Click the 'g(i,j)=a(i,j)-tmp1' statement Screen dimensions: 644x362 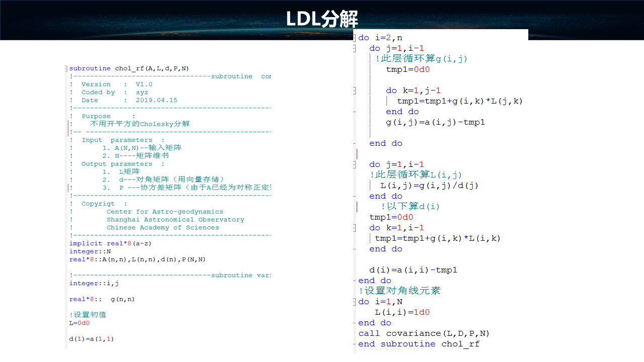[x=435, y=122]
